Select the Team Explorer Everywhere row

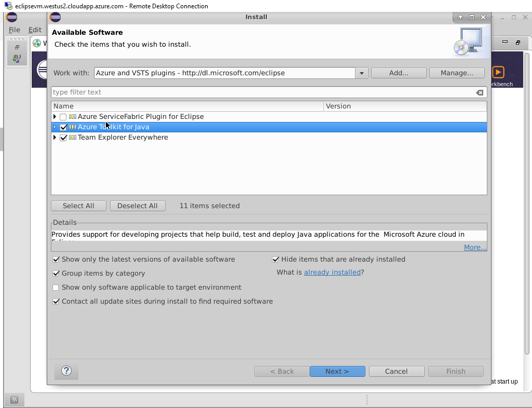click(x=269, y=138)
